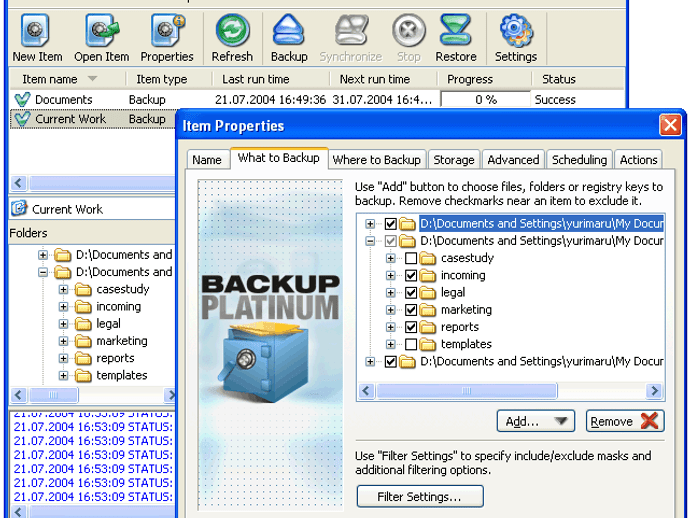Click the Folders panel horizontal scrollbar thumb
Screen dimensions: 690x518
[53, 395]
